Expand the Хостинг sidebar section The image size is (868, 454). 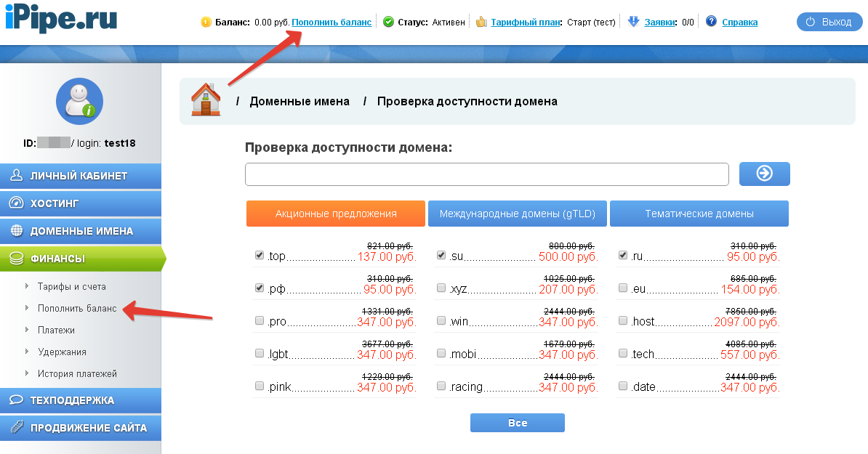80,203
